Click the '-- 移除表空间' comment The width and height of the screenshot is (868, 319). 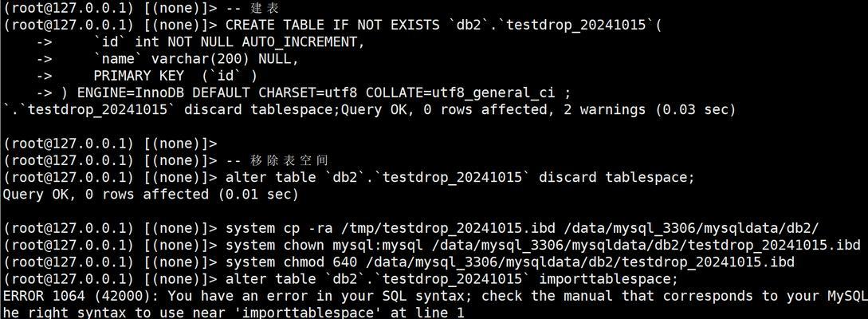(277, 160)
